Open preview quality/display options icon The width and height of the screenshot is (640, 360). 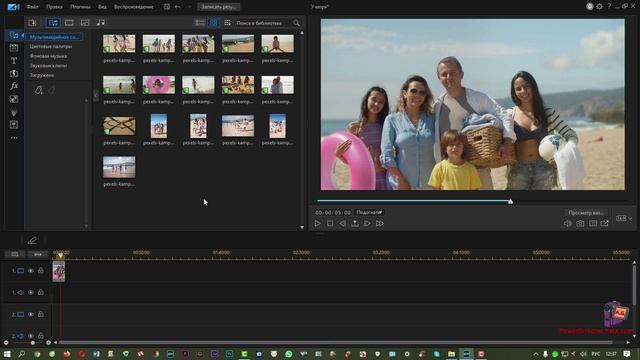(x=593, y=224)
